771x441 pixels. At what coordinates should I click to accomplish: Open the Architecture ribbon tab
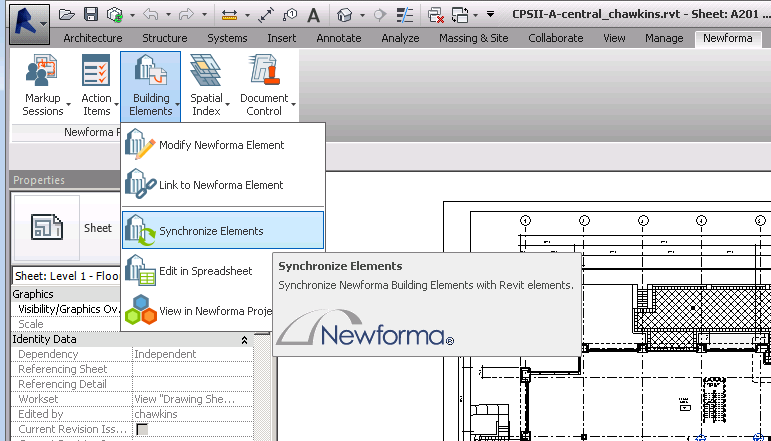click(x=92, y=38)
